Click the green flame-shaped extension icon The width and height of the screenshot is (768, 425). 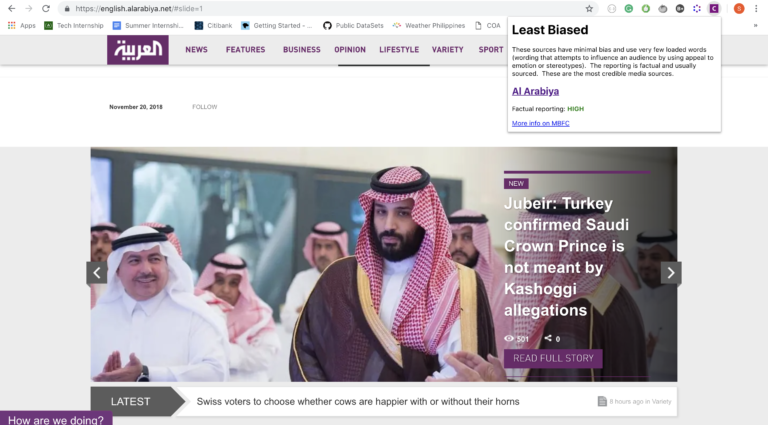[x=646, y=8]
